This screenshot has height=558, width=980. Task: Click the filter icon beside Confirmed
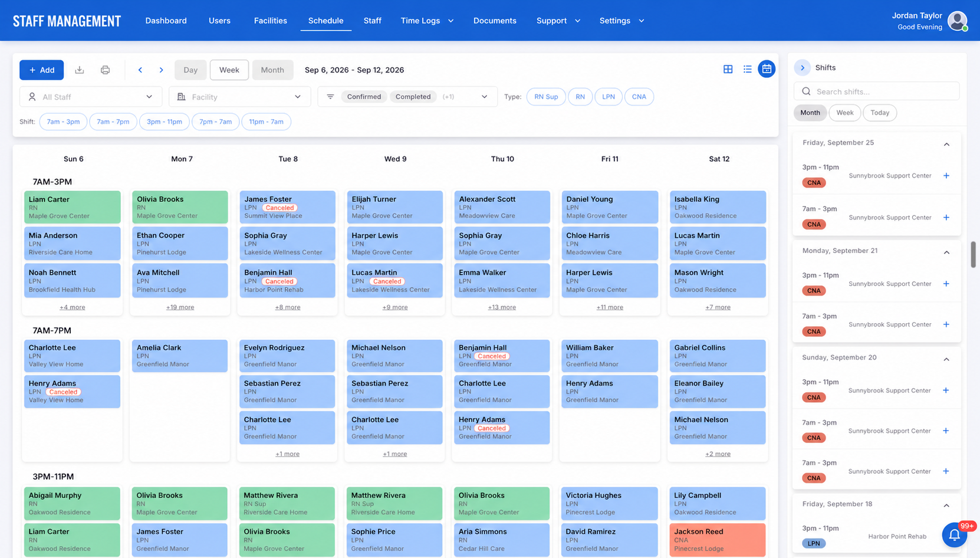(x=330, y=97)
